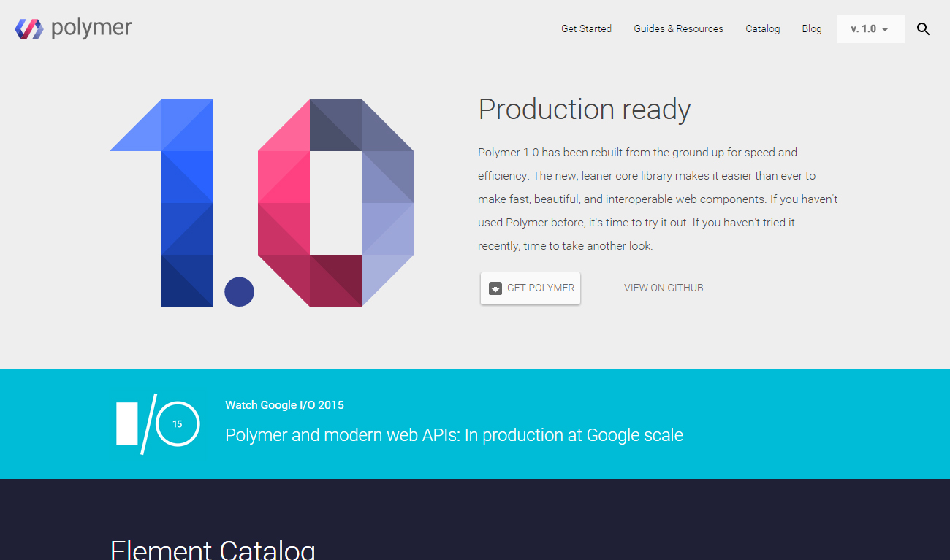Go to the Catalog nav item
Viewport: 950px width, 560px height.
pos(762,29)
